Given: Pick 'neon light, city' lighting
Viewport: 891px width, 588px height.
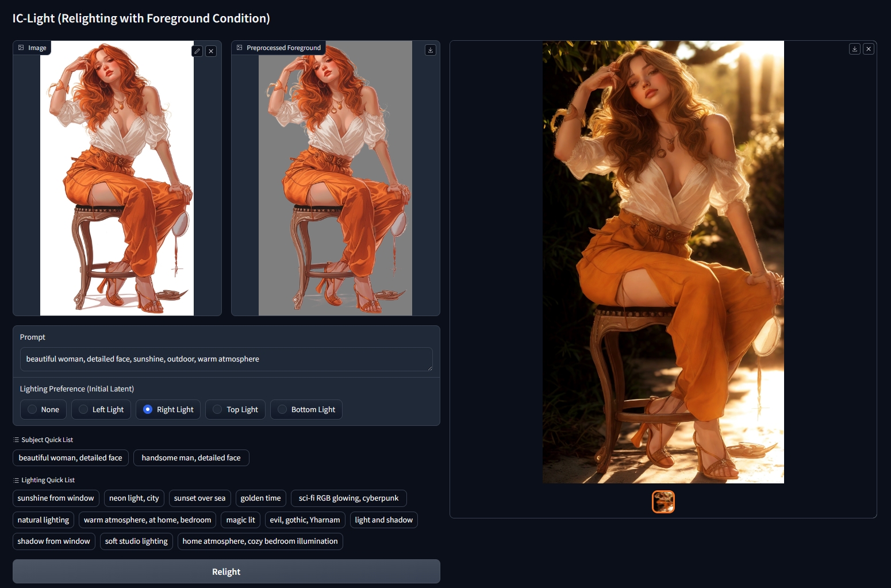Looking at the screenshot, I should point(134,498).
